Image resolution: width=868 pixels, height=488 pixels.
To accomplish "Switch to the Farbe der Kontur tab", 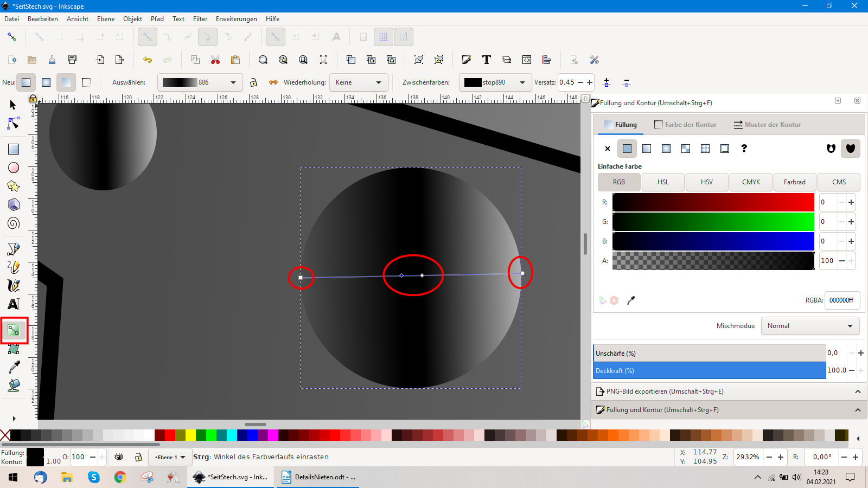I will (686, 125).
